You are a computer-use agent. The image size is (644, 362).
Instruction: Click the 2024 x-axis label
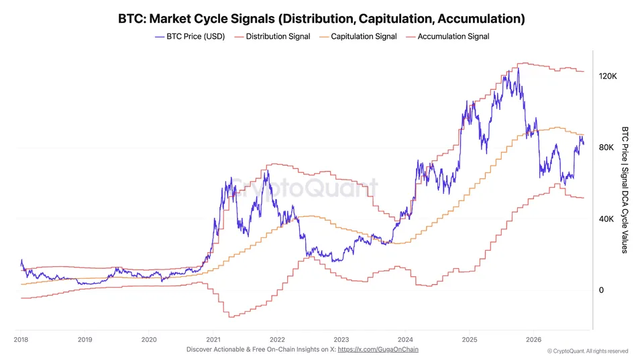tap(405, 340)
